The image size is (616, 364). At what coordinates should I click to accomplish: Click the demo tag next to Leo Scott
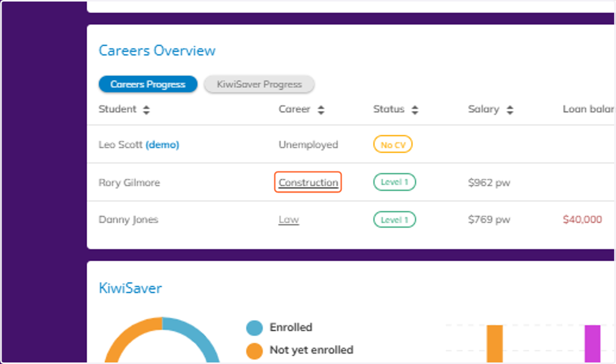point(162,145)
